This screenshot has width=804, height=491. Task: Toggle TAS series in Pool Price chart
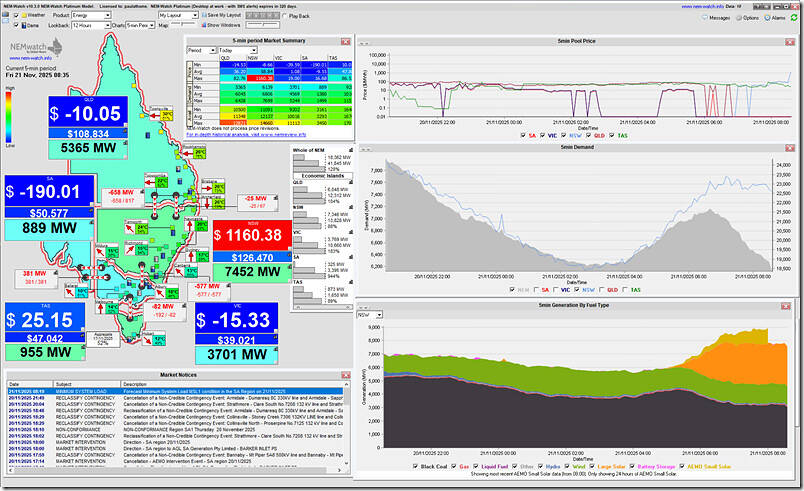coord(612,136)
